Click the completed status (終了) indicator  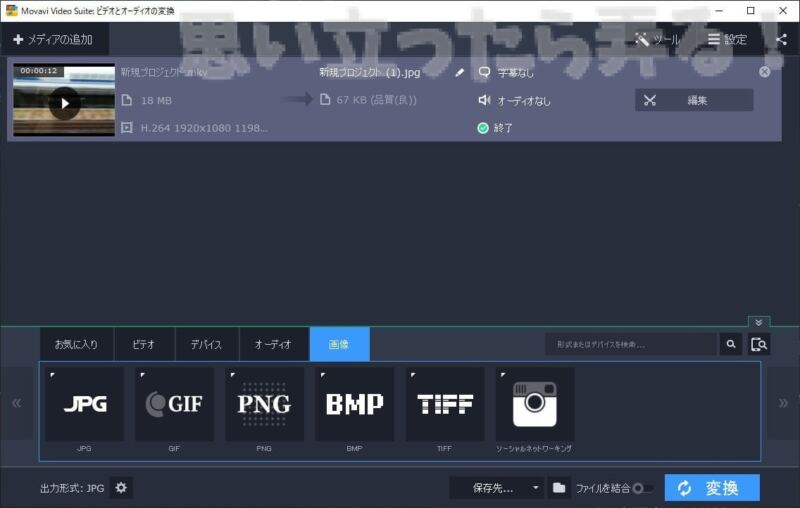coord(495,128)
